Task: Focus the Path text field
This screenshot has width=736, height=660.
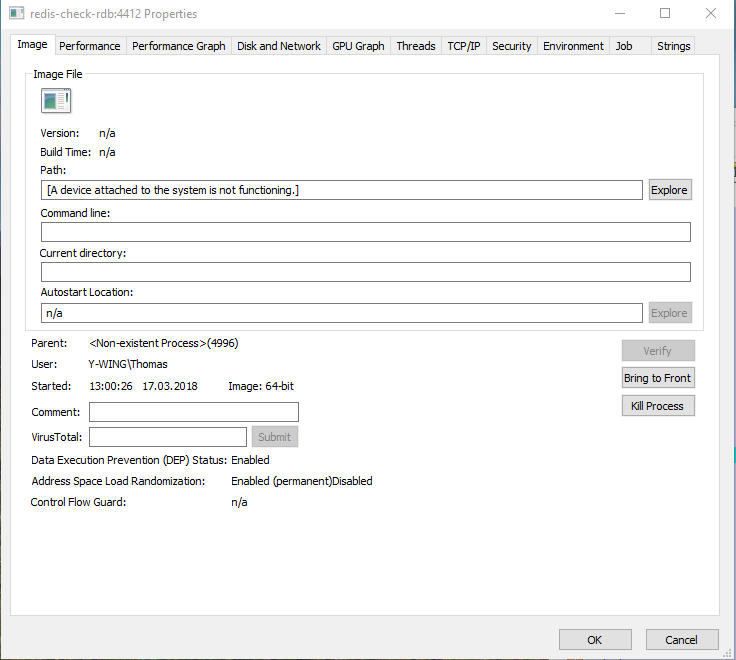Action: (x=342, y=190)
